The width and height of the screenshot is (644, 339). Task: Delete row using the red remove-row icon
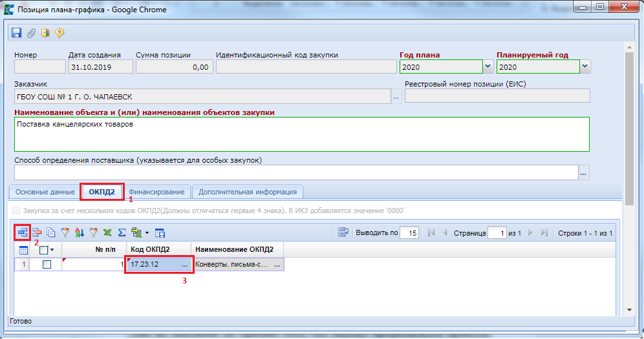(37, 232)
